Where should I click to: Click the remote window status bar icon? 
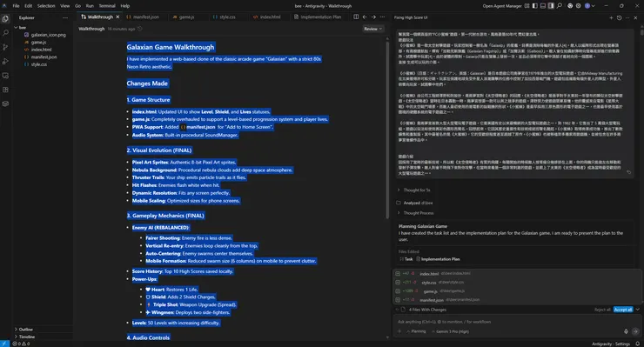coord(4,344)
